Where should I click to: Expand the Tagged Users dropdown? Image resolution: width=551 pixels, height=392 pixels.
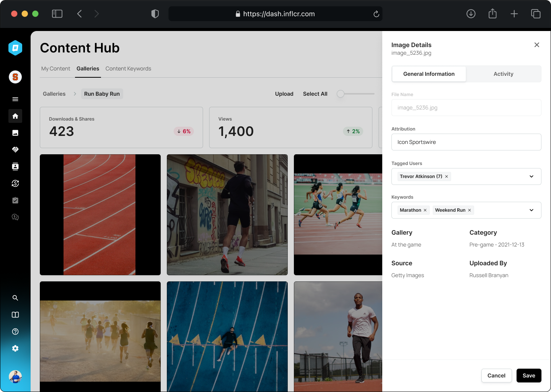[531, 176]
